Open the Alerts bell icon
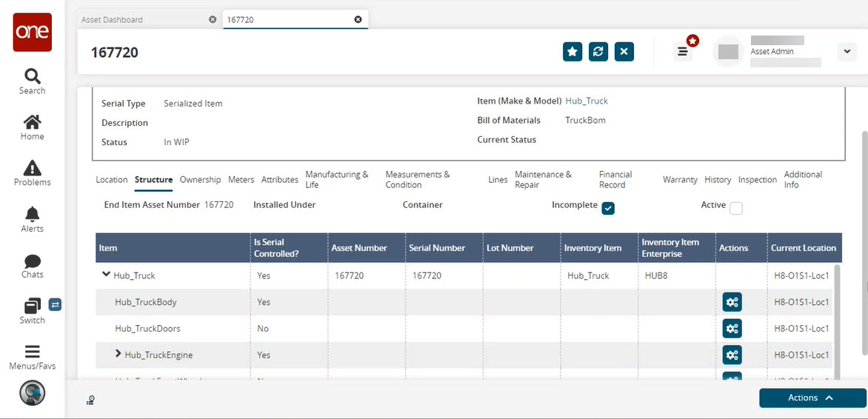868x419 pixels. point(33,219)
